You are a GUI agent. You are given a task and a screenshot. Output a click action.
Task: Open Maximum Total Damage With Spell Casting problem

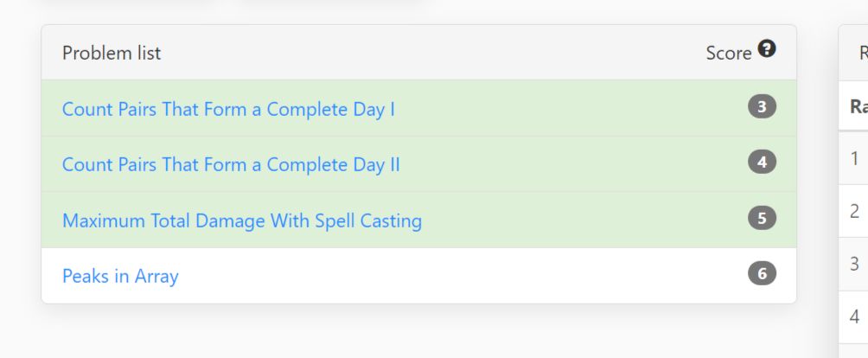242,221
